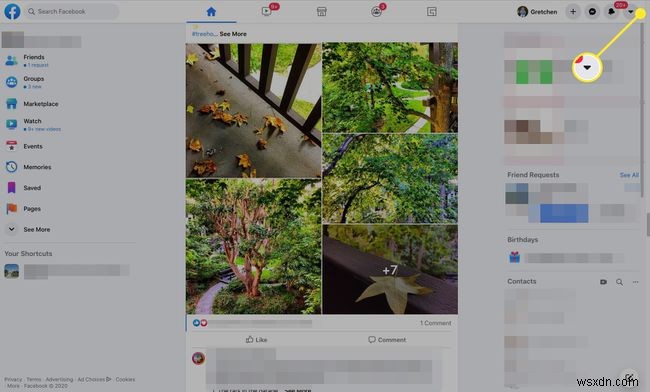Open the Account dropdown arrow
This screenshot has width=650, height=392.
[x=631, y=12]
